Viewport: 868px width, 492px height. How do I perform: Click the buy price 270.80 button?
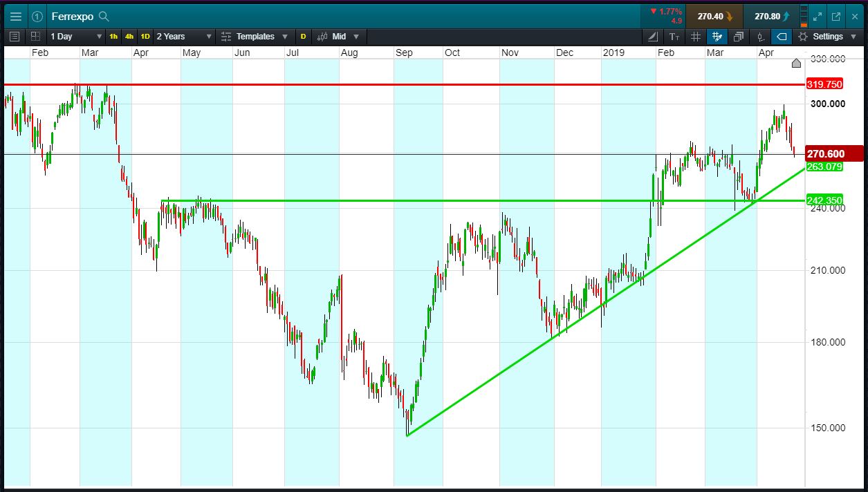click(771, 16)
